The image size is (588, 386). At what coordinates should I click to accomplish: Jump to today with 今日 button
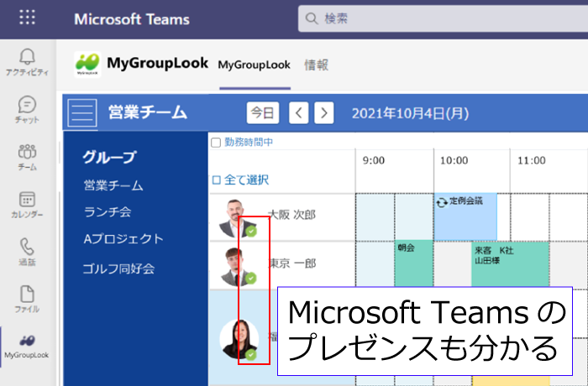point(262,112)
